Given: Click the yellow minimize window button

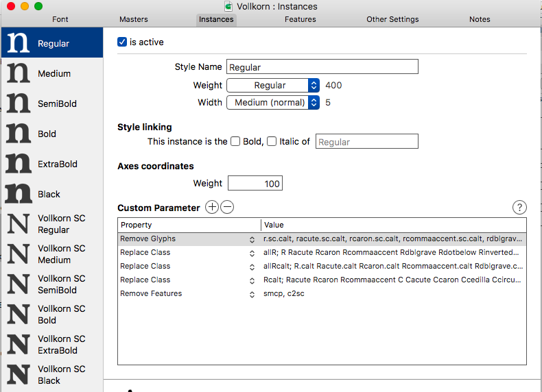Looking at the screenshot, I should pos(25,6).
